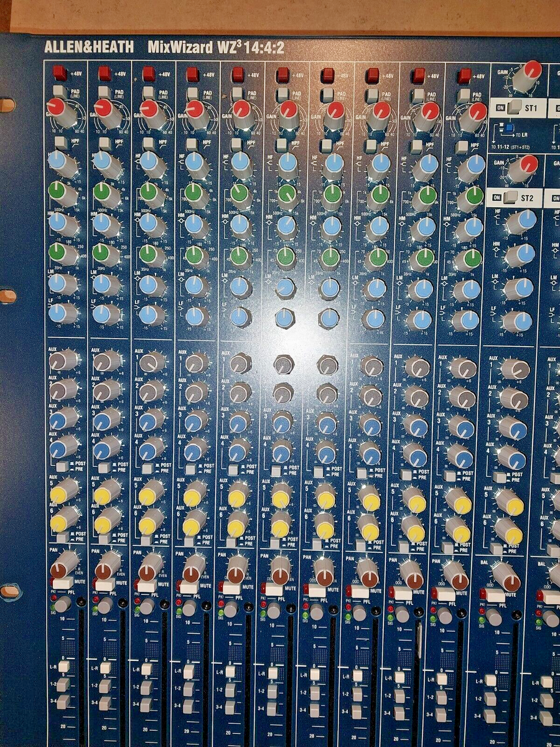Toggle the HPF switch on third channel

[149, 144]
